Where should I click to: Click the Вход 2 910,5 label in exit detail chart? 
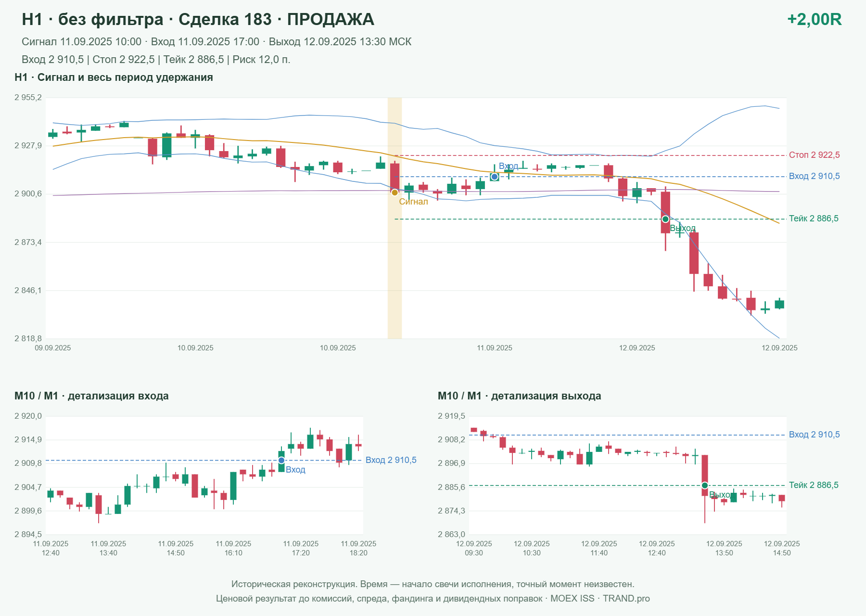pos(814,435)
